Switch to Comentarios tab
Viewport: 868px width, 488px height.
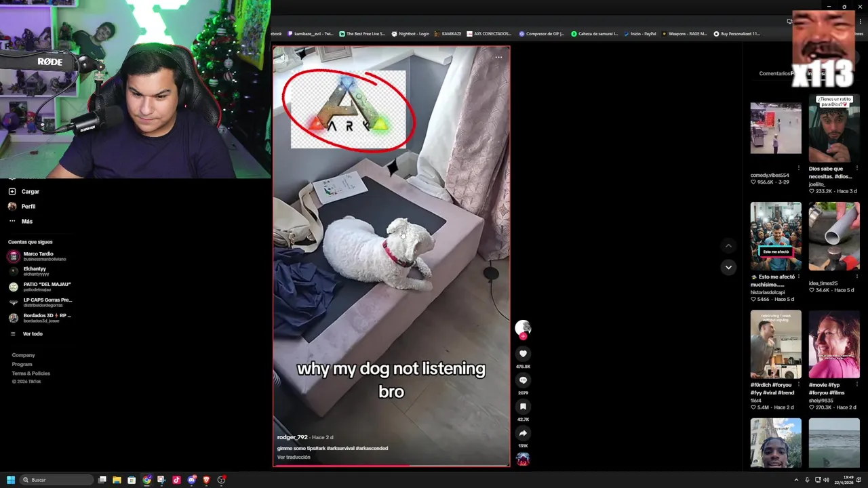pyautogui.click(x=774, y=73)
